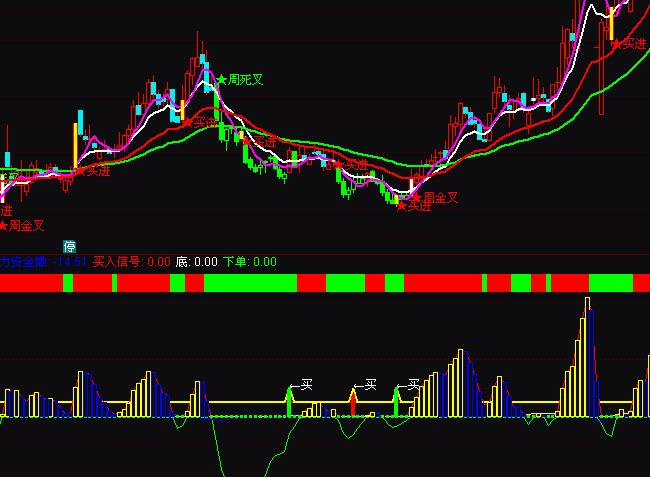Click the 买进 marker just below 周死叉 peak
The width and height of the screenshot is (650, 477).
pyautogui.click(x=200, y=122)
